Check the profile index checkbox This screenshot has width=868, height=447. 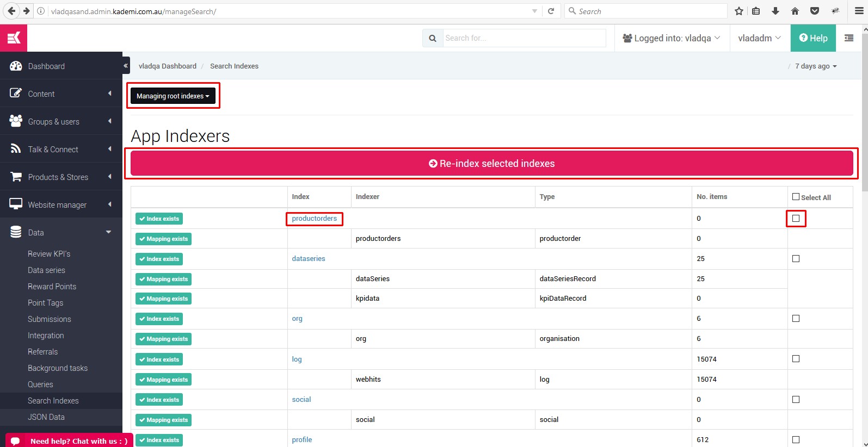click(796, 439)
